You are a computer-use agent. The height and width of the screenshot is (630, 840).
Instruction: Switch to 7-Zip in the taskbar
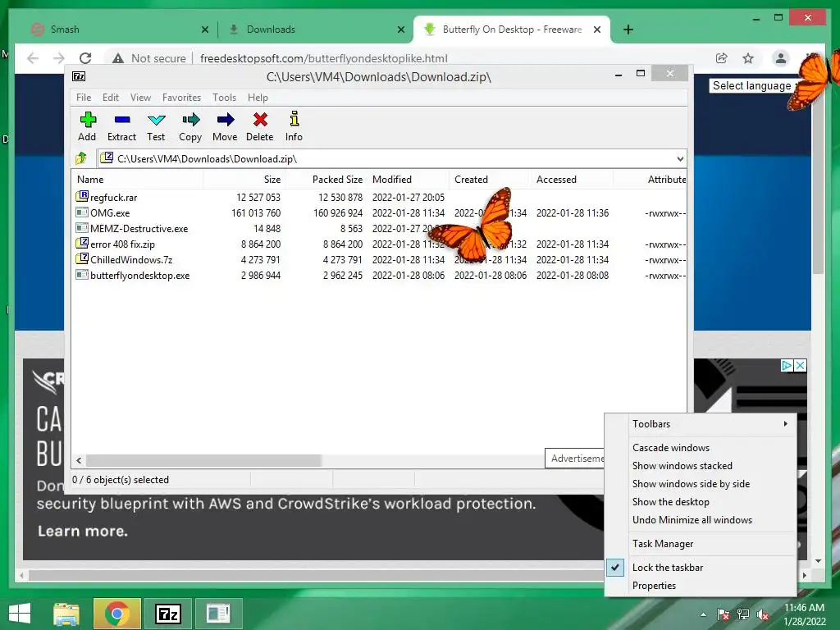pos(167,614)
